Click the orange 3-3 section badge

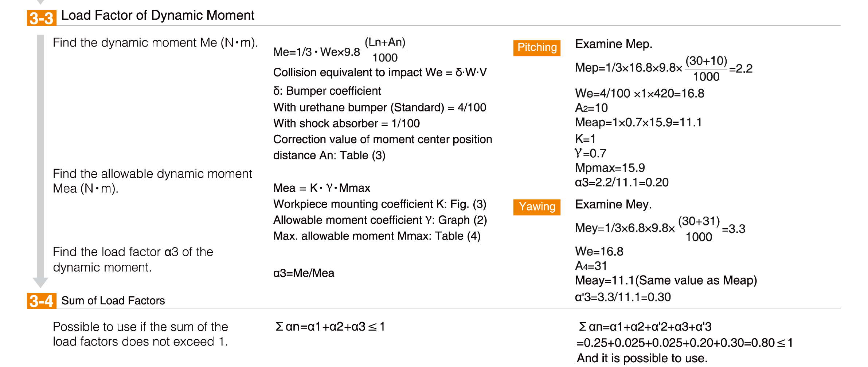tap(42, 18)
